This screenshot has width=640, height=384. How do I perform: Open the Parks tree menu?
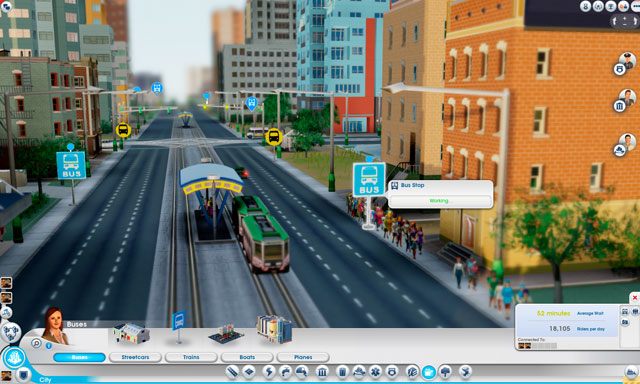(446, 372)
